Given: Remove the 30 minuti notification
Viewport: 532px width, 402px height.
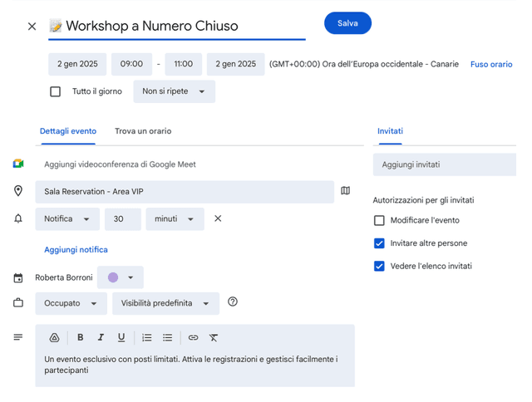Looking at the screenshot, I should [x=218, y=218].
